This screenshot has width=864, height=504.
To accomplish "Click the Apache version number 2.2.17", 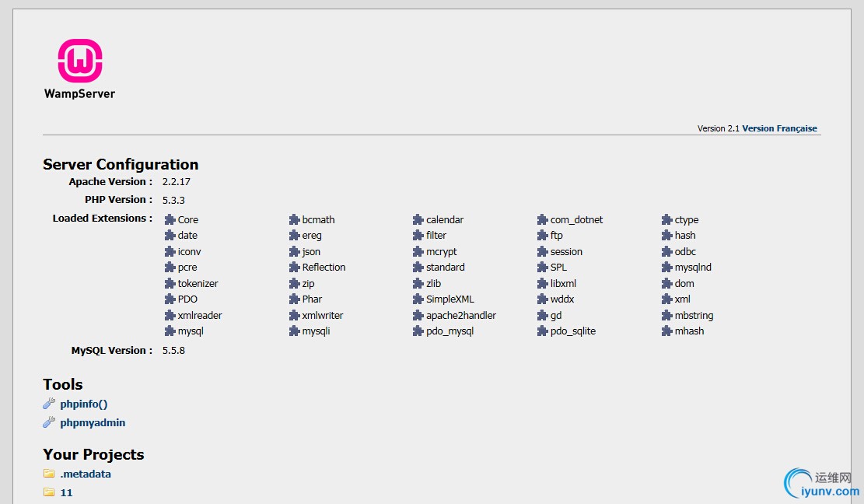I will (177, 181).
